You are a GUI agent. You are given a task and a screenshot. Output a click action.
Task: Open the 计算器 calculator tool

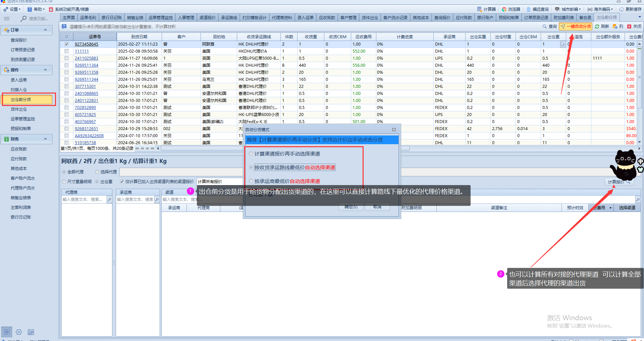[x=486, y=9]
